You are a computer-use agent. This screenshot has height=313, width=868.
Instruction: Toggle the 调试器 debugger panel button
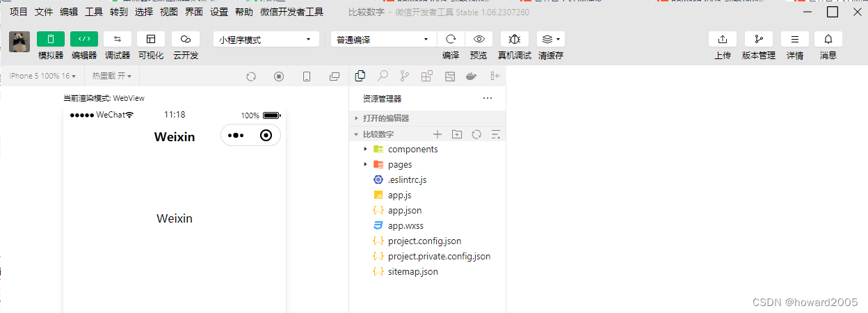click(x=118, y=39)
